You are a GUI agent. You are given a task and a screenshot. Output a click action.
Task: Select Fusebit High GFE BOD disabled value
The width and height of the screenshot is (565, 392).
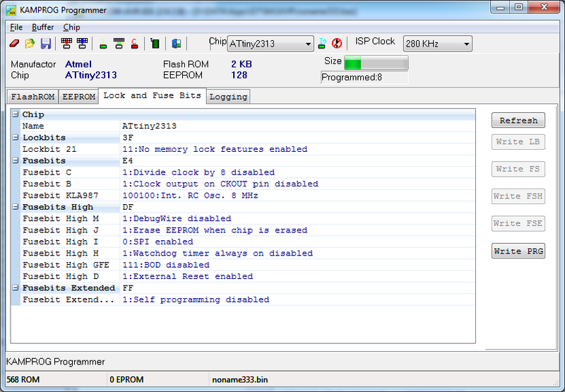[297, 265]
